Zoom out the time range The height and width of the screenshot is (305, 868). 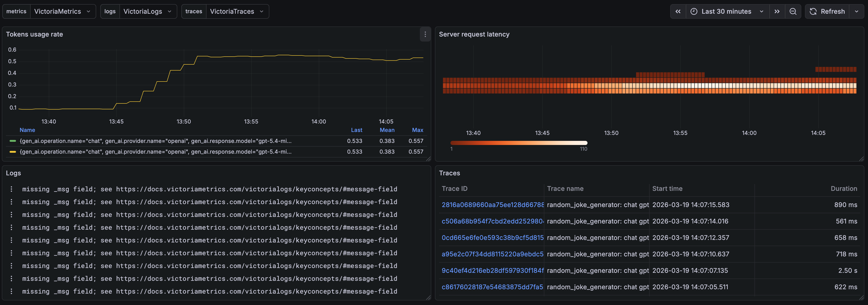click(x=793, y=11)
